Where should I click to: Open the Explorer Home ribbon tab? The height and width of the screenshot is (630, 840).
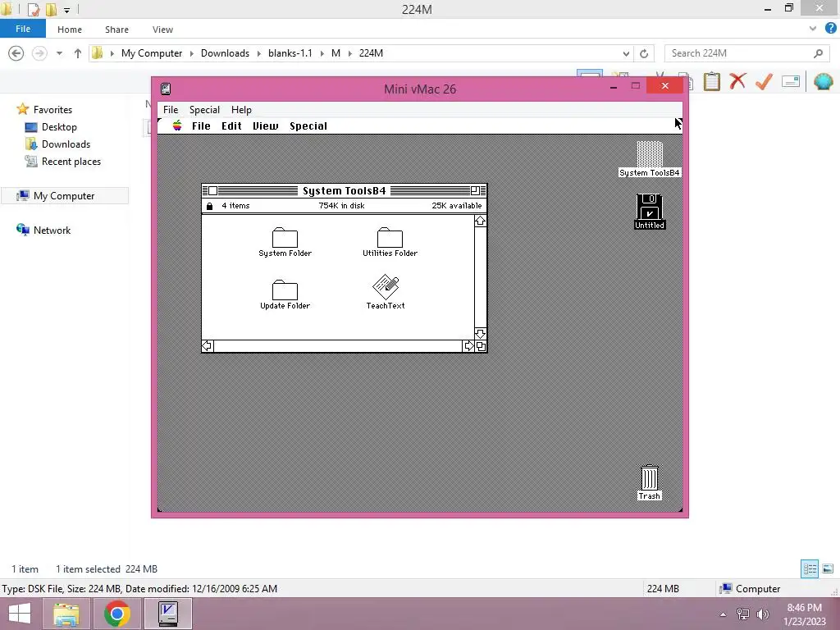(70, 30)
